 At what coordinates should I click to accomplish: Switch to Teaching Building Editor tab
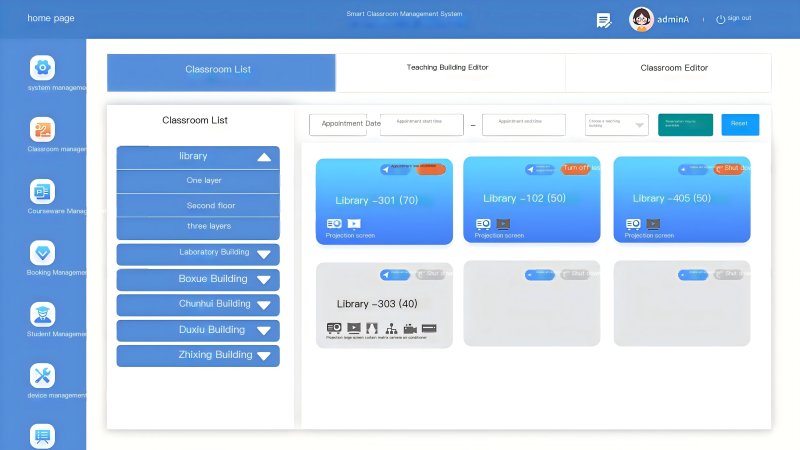448,69
